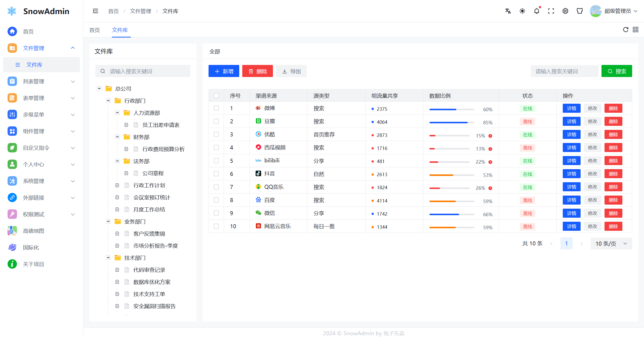644x338 pixels.
Task: Click the language translation icon
Action: (x=508, y=11)
